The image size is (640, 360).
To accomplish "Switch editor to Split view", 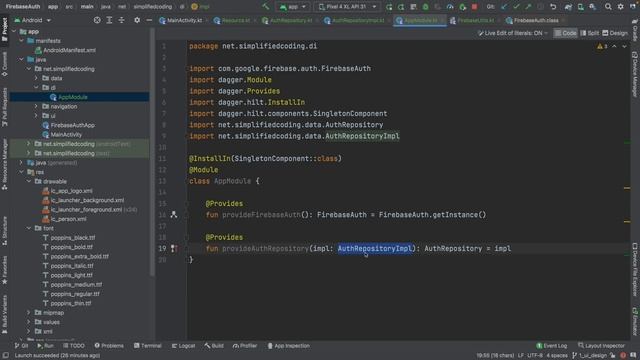I will click(589, 33).
